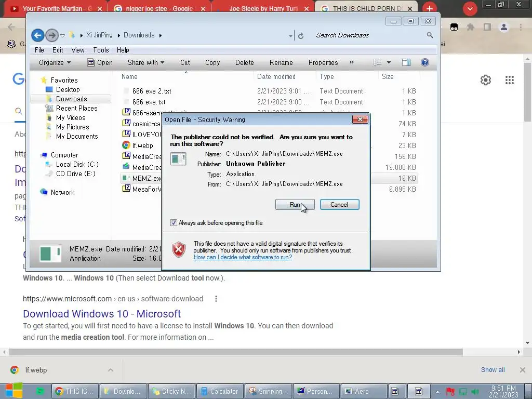Viewport: 532px width, 399px height.
Task: Open the View menu in Explorer
Action: (x=78, y=50)
